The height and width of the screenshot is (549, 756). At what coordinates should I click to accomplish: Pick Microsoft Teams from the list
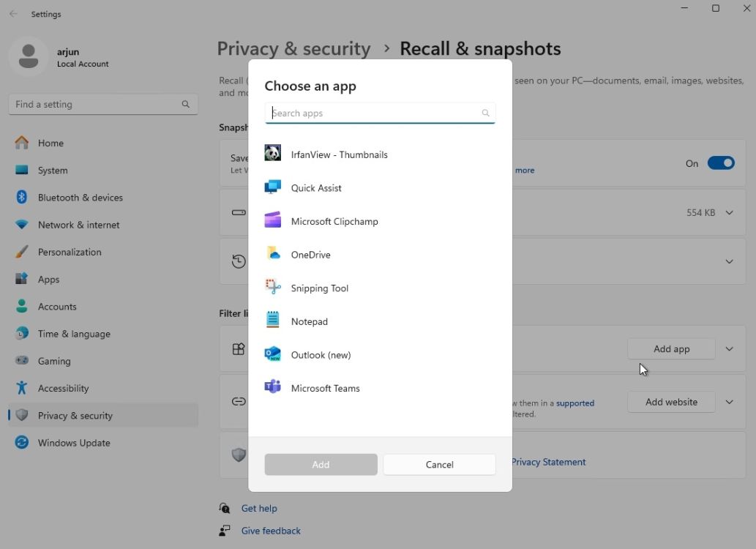coord(380,388)
